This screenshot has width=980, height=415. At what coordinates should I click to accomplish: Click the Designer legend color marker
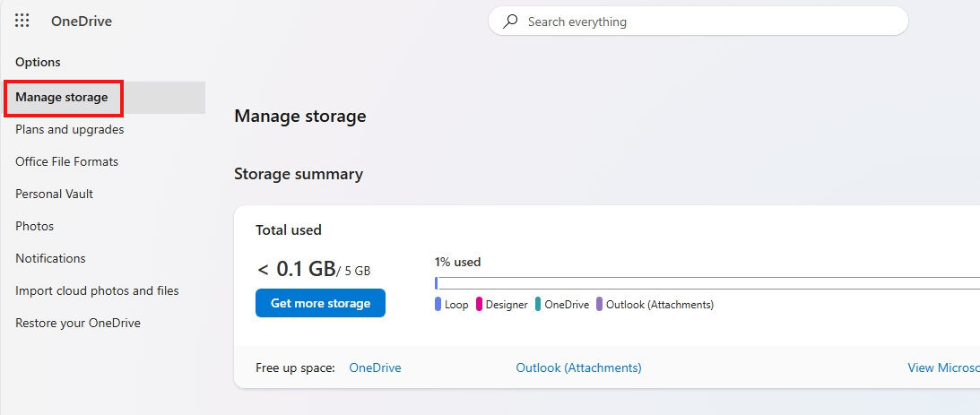coord(479,304)
